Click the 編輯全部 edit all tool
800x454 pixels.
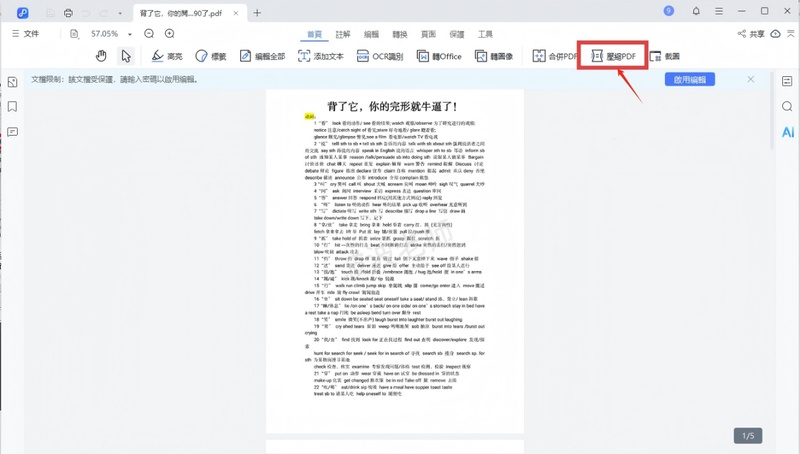(x=262, y=56)
